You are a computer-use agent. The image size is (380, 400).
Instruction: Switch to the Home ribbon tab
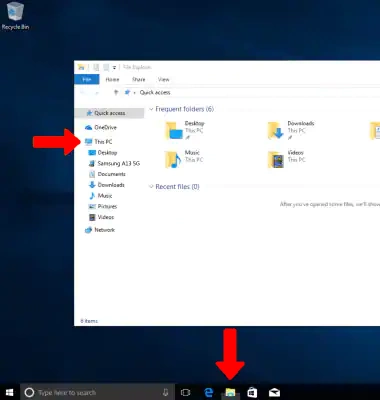click(x=112, y=79)
